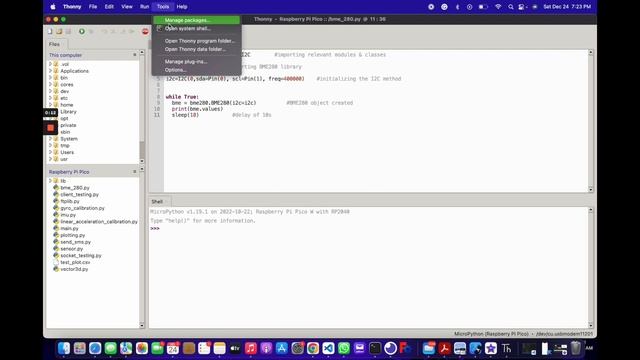Viewport: 640px width, 360px height.
Task: Open Messages from the dock
Action: coord(111,348)
